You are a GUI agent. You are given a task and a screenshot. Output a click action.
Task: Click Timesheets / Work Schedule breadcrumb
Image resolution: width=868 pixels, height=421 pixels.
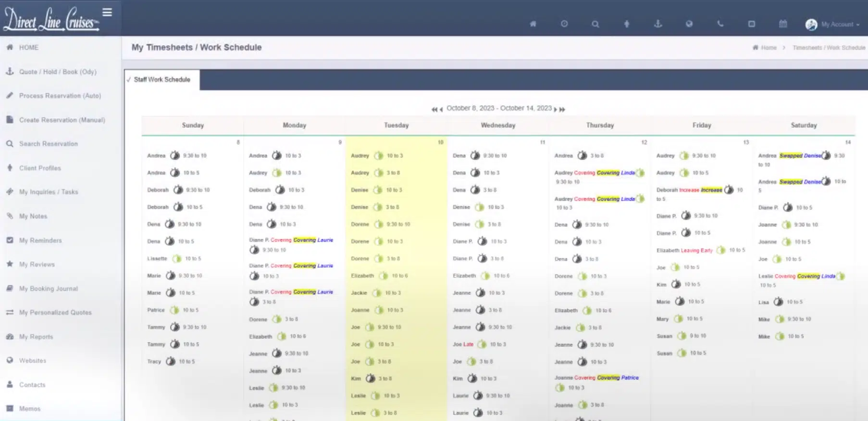829,48
